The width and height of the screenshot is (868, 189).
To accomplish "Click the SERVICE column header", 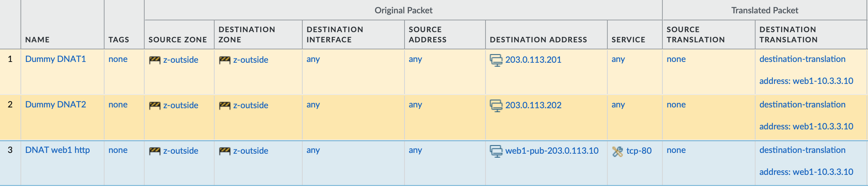I will tap(628, 40).
